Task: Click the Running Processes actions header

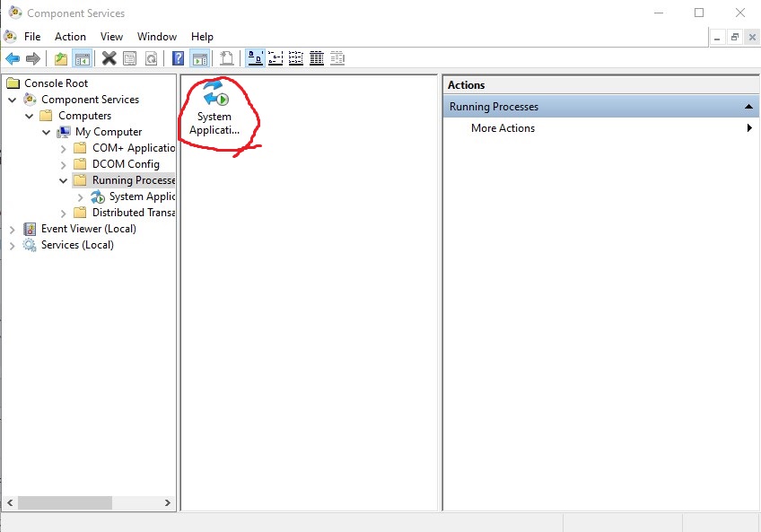Action: (x=601, y=107)
